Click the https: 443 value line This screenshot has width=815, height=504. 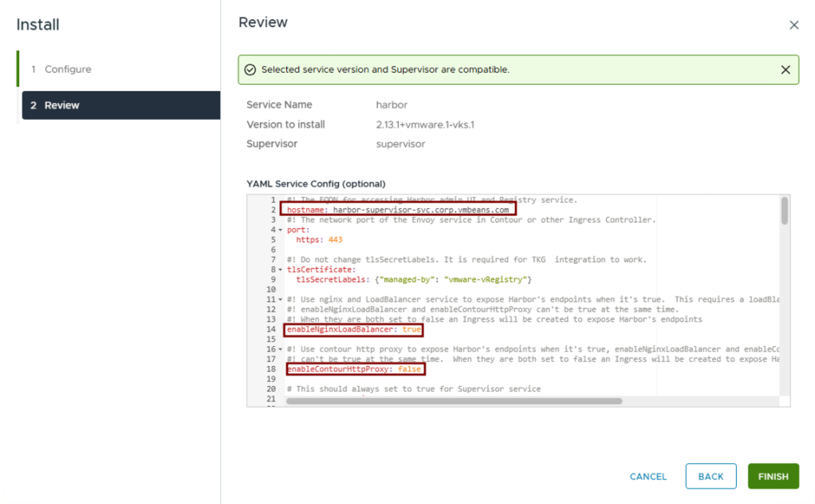(319, 239)
